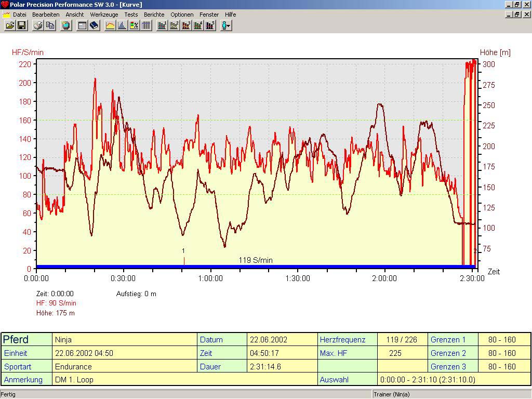Click the 'Sportart' label cell

(27, 366)
